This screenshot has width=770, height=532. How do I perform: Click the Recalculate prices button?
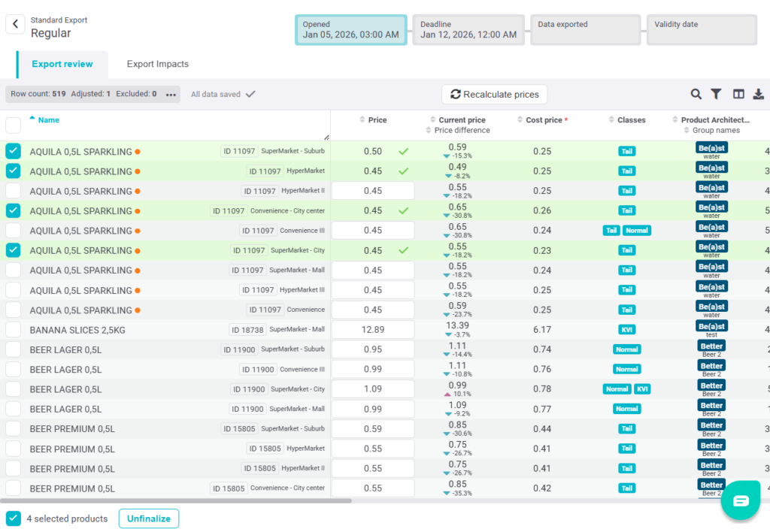pyautogui.click(x=494, y=95)
